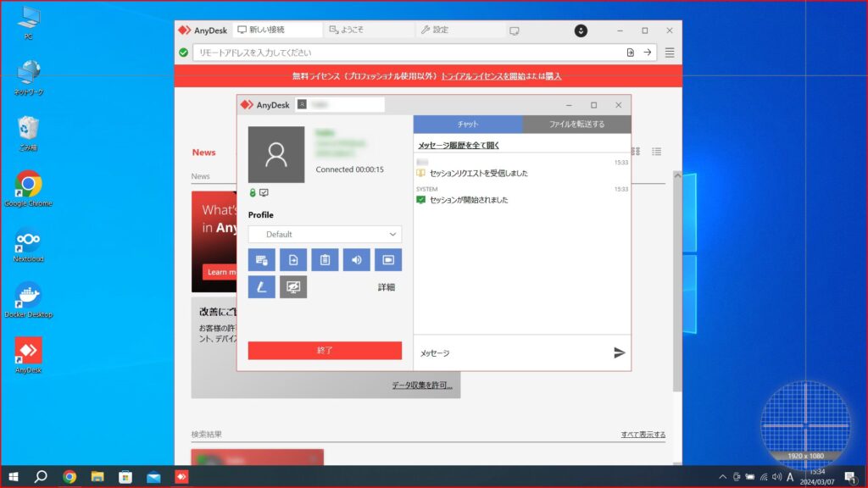Click データ収集を許可 link

coord(422,385)
